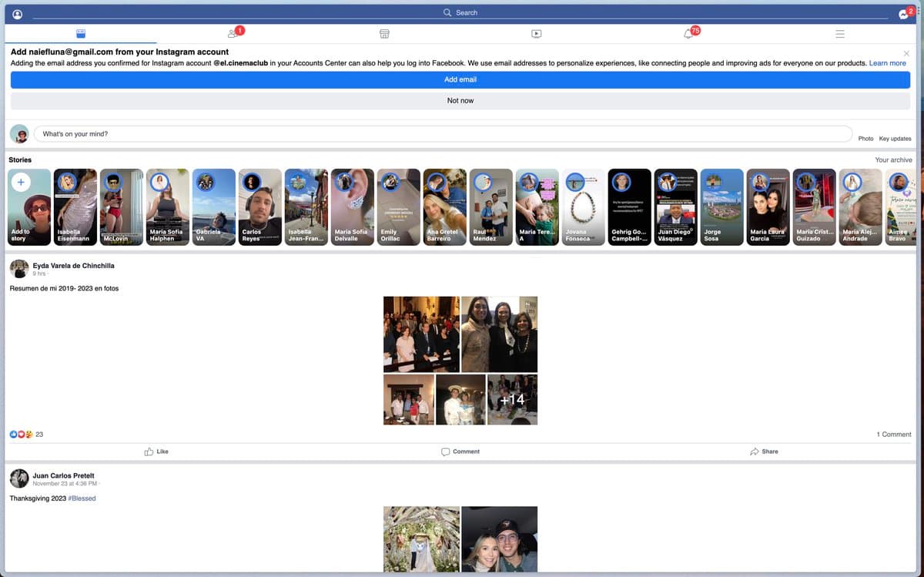Image resolution: width=924 pixels, height=577 pixels.
Task: Expand the hamburger menu on the right
Action: click(x=839, y=33)
